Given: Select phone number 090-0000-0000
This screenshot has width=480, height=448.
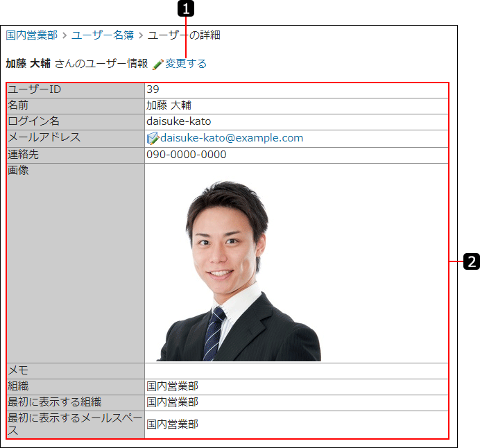Looking at the screenshot, I should [187, 155].
